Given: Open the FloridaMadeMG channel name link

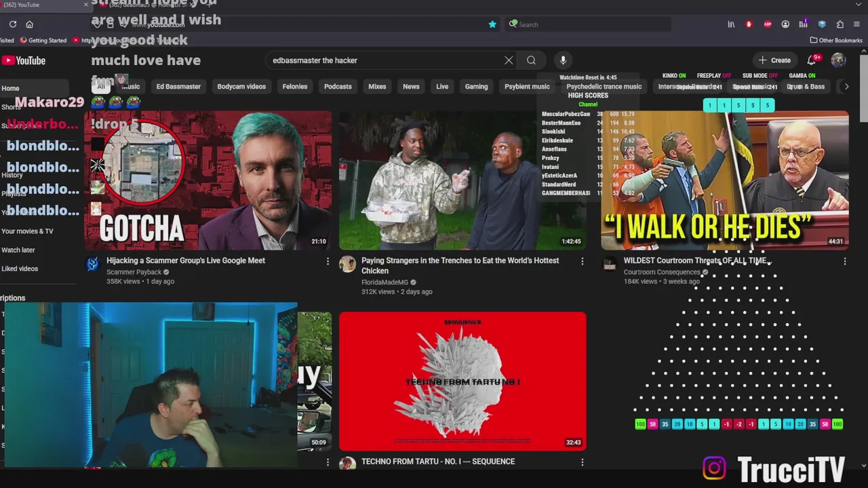Looking at the screenshot, I should point(384,283).
